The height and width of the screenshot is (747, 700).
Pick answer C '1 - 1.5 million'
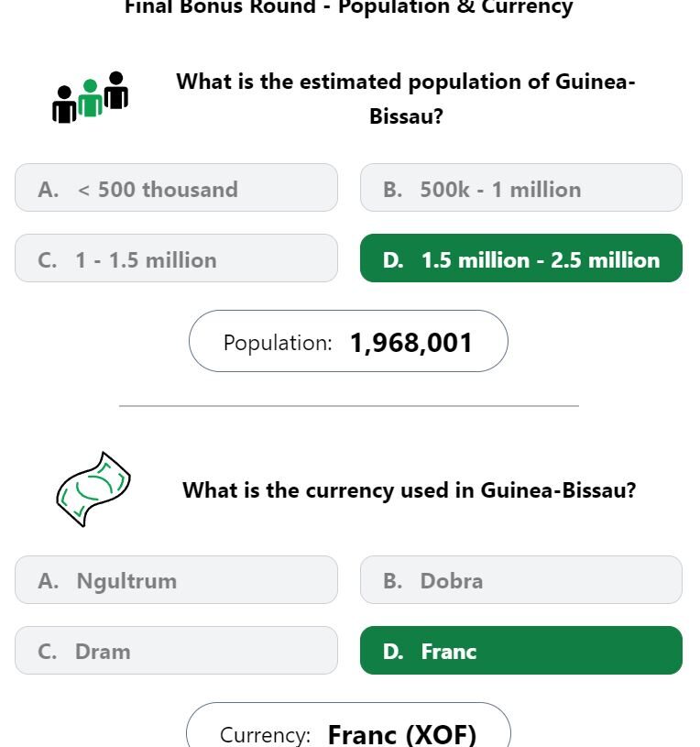[176, 259]
